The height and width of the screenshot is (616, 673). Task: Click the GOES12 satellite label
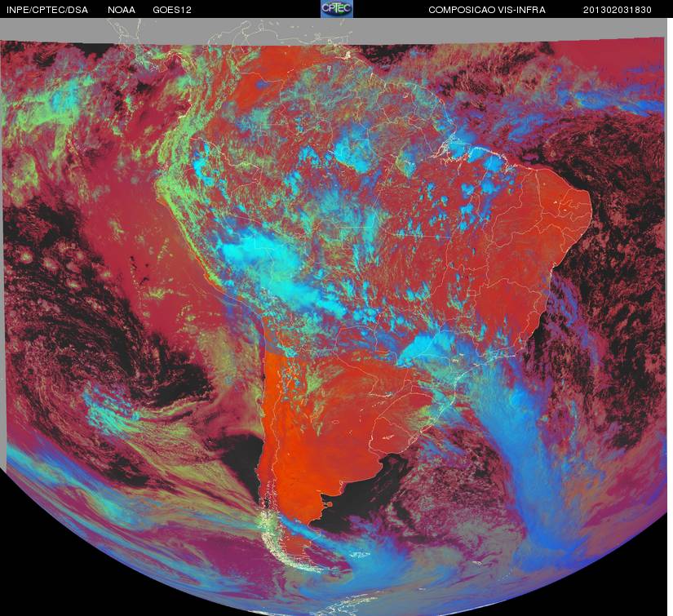pos(172,10)
